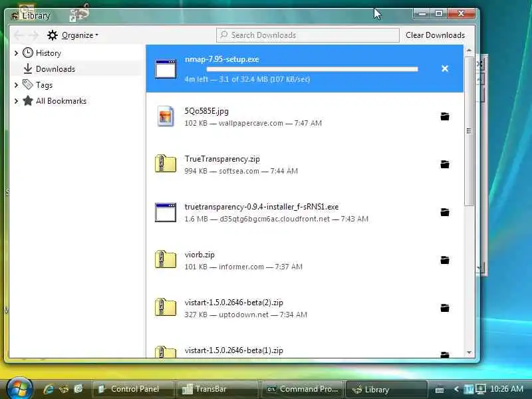The height and width of the screenshot is (399, 532).
Task: Show TrueTransparency.zip in its folder
Action: click(x=445, y=164)
